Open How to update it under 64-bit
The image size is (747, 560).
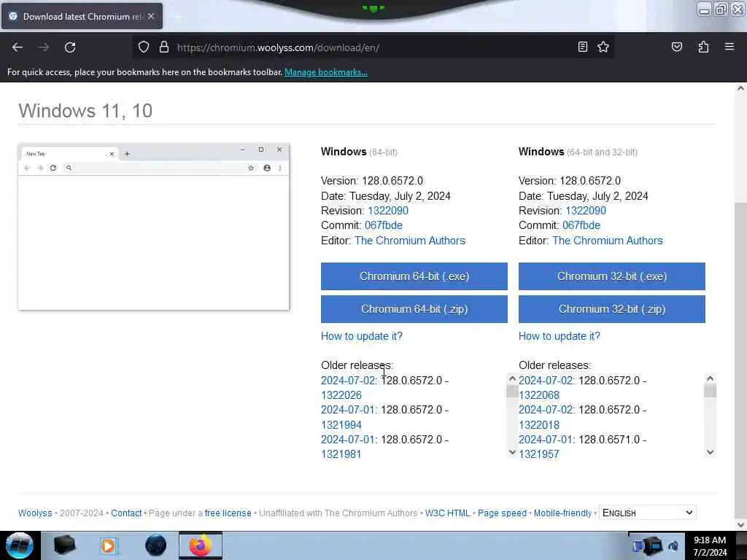(362, 336)
